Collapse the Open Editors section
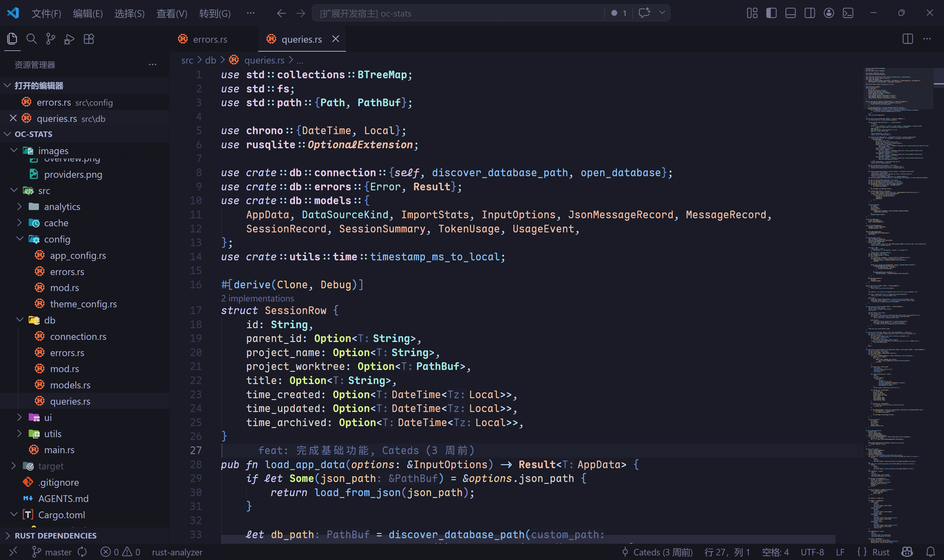The height and width of the screenshot is (560, 944). tap(7, 85)
